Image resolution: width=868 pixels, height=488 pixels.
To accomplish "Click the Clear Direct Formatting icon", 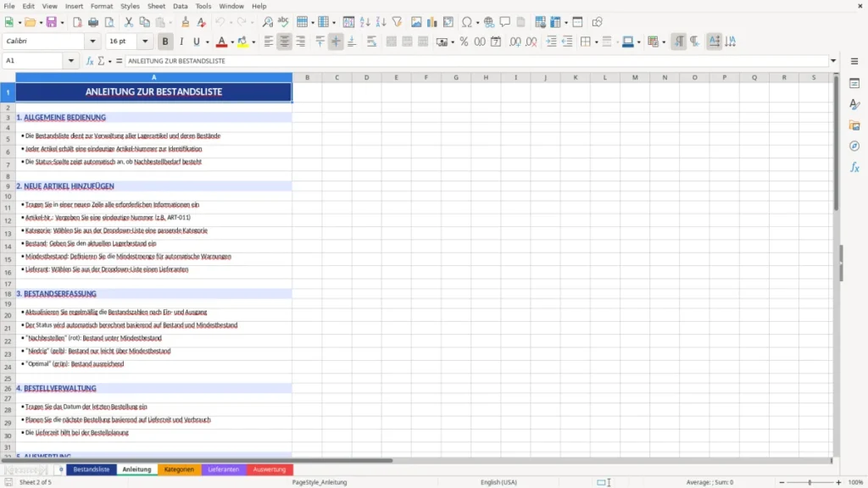I will tap(202, 22).
